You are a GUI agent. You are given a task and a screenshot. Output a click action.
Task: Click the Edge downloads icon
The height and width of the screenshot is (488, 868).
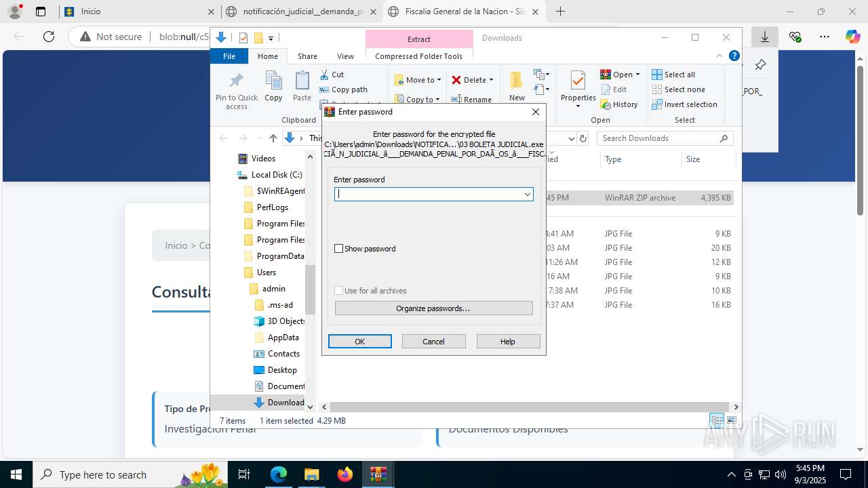(x=765, y=37)
